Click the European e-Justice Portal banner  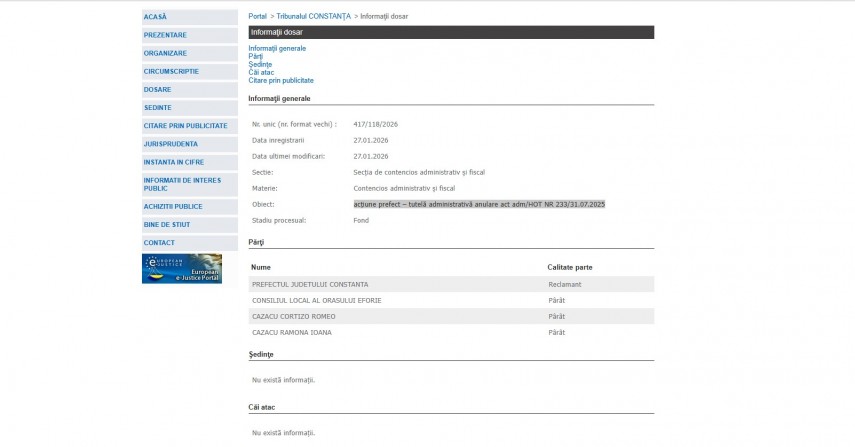click(182, 268)
